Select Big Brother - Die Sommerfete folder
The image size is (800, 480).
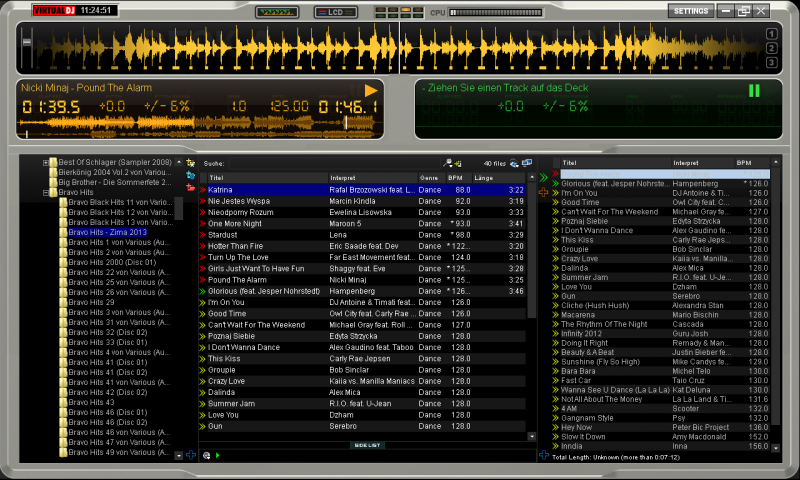click(115, 182)
